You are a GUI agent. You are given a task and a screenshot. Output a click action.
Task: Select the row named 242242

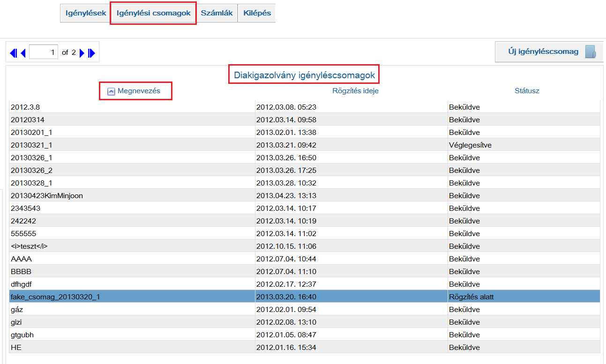coord(305,221)
